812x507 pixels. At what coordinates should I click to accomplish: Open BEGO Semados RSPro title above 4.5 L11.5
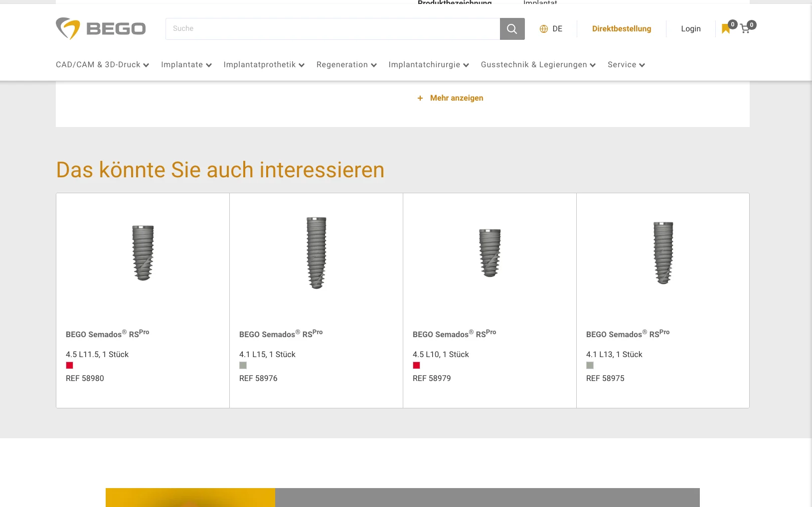click(x=107, y=334)
